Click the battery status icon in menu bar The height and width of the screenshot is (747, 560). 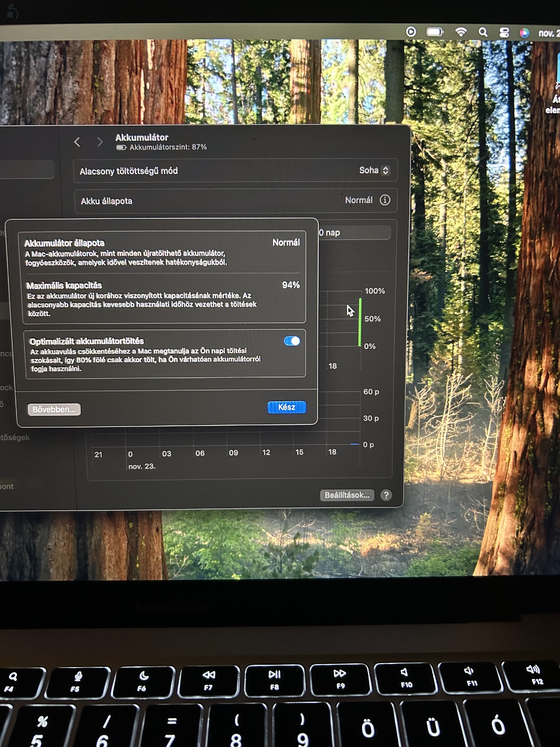click(435, 31)
